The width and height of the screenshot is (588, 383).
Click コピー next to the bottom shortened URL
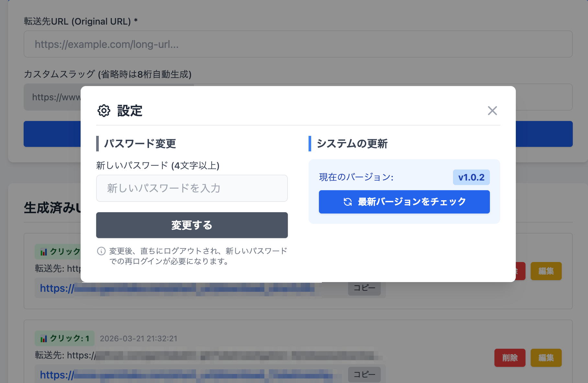[x=364, y=374]
